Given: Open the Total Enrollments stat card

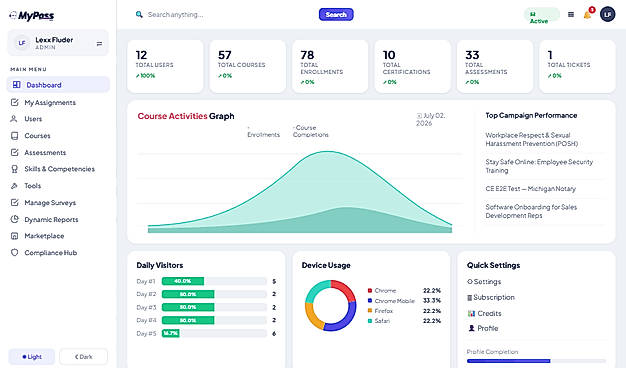Looking at the screenshot, I should tap(330, 66).
